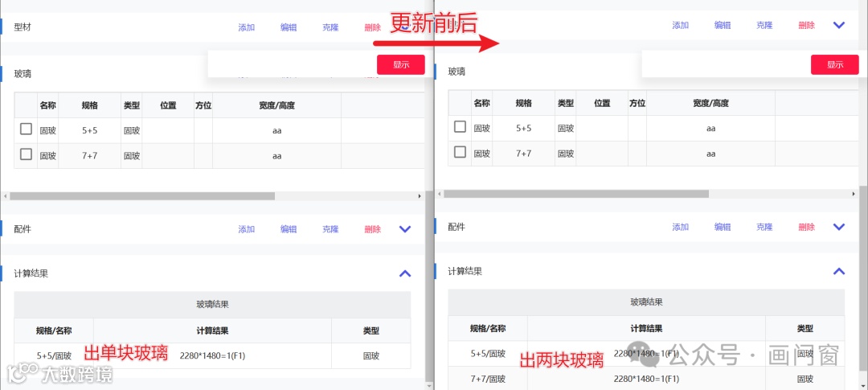The height and width of the screenshot is (390, 868).
Task: Click the 名称 column header in left pane
Action: click(48, 105)
